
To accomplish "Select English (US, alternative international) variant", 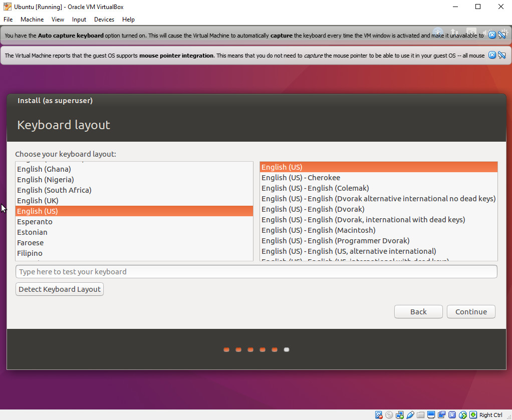I will point(378,251).
